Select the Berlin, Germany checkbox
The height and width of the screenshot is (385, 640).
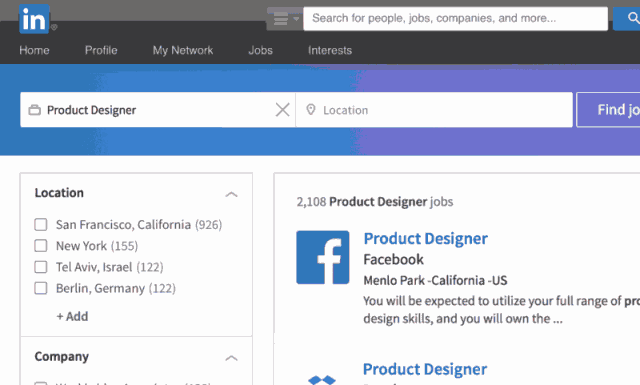point(41,288)
